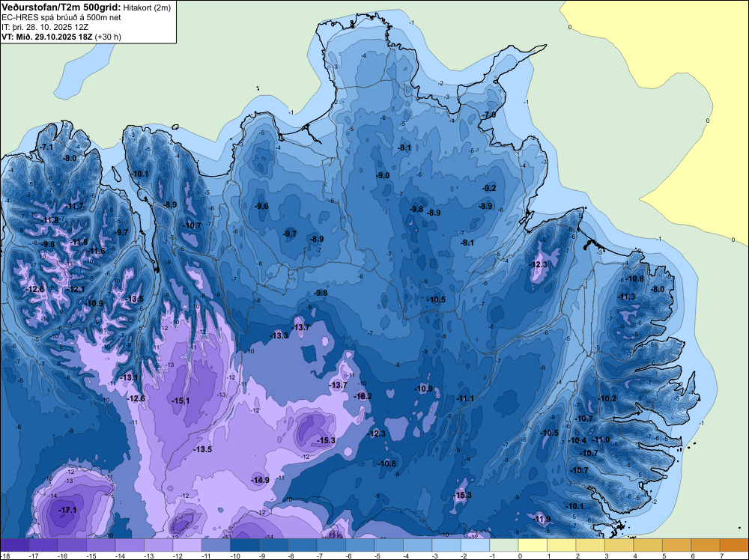Click the -15.1 temperature label
The width and height of the screenshot is (749, 560).
[181, 401]
